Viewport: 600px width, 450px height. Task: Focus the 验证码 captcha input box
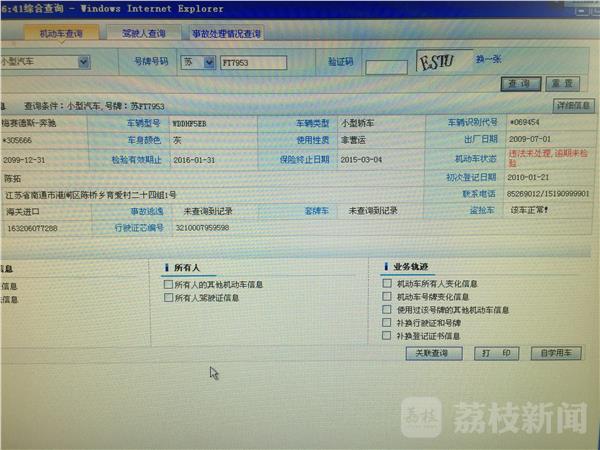tap(386, 66)
